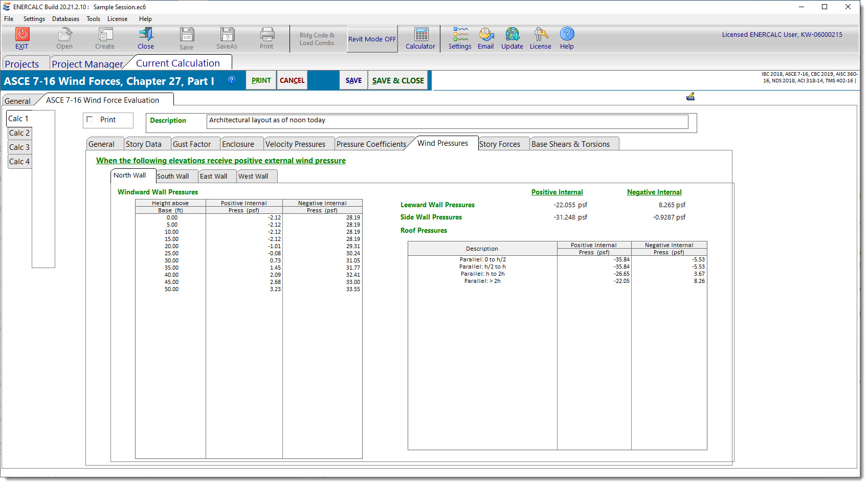Open License keys icon in toolbar

coord(540,34)
